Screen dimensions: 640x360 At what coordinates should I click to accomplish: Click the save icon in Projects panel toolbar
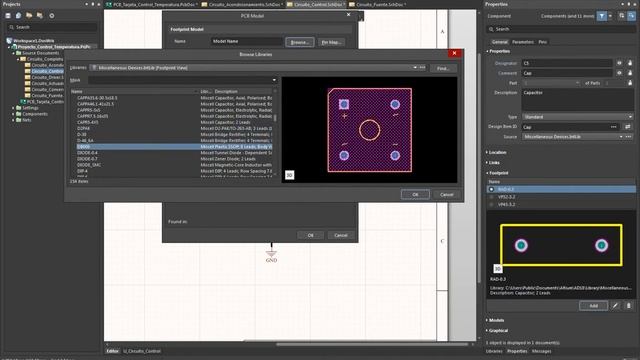[8, 16]
